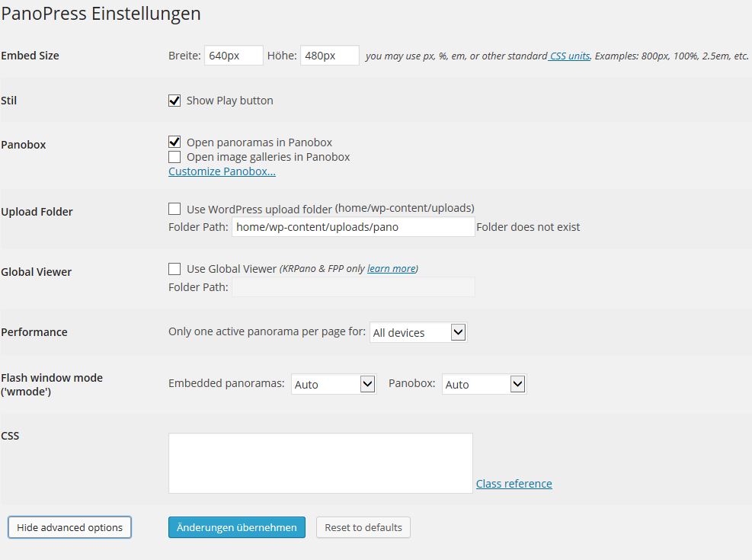Click Hide advanced options button
This screenshot has width=752, height=560.
click(x=69, y=527)
